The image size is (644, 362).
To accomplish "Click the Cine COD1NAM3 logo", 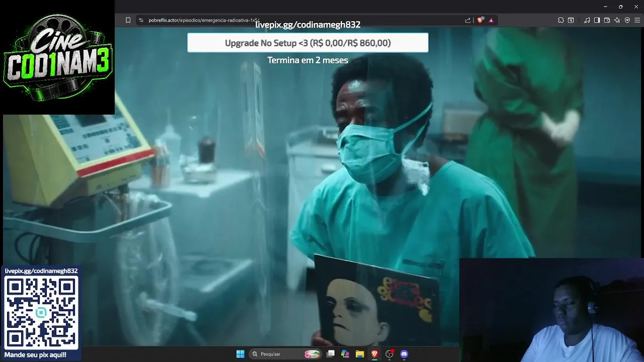I will [x=57, y=57].
